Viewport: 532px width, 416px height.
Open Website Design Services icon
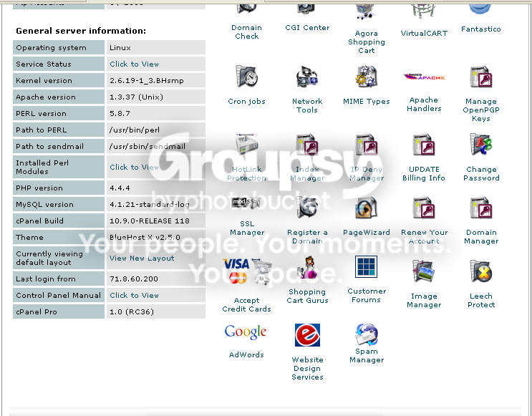coord(307,335)
